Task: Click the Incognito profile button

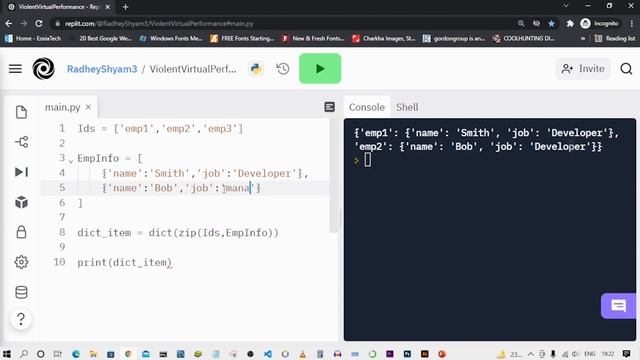Action: [600, 24]
